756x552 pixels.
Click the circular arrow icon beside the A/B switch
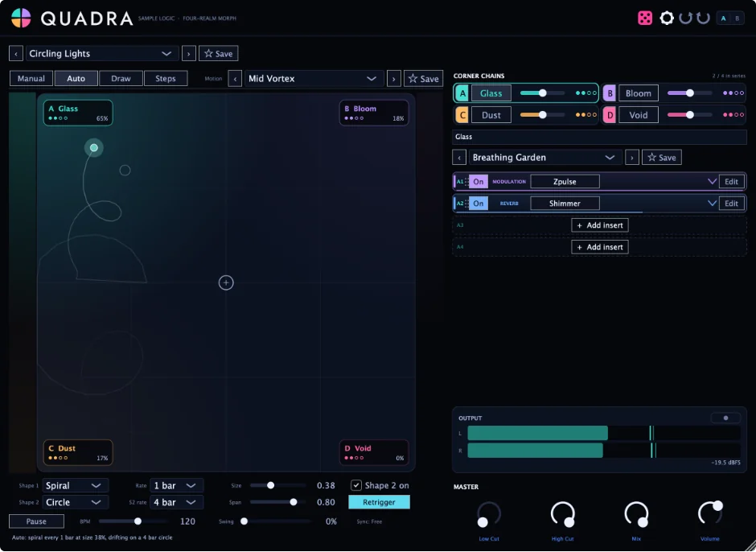tap(703, 19)
